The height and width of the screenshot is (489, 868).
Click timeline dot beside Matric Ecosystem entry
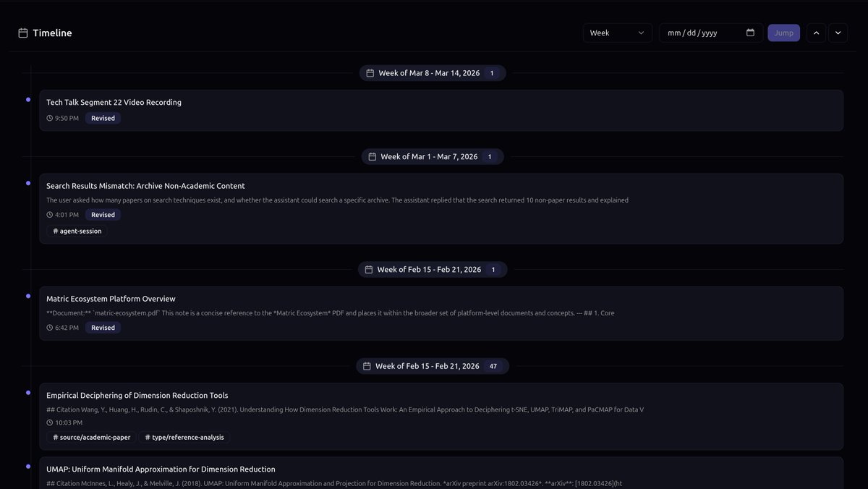(x=28, y=296)
